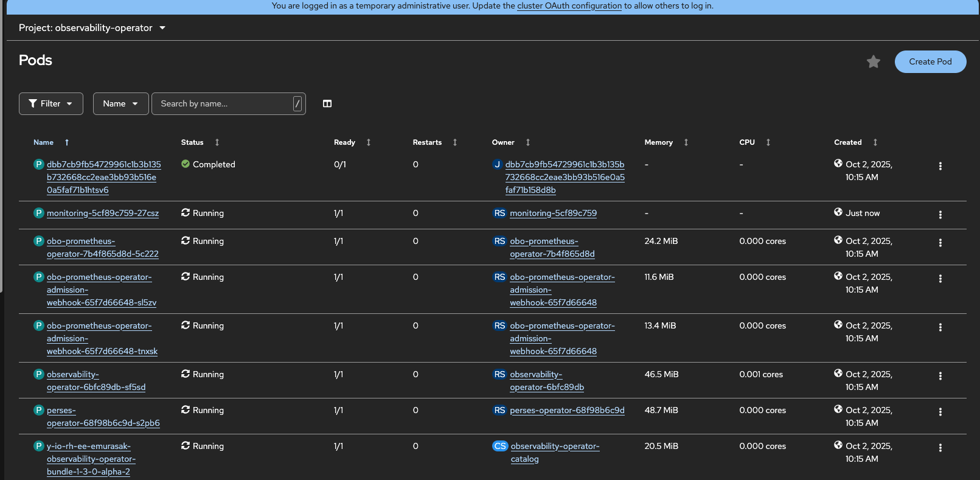Open owner job dbb7cb9fb...faf71b158d8b
980x480 pixels.
565,177
